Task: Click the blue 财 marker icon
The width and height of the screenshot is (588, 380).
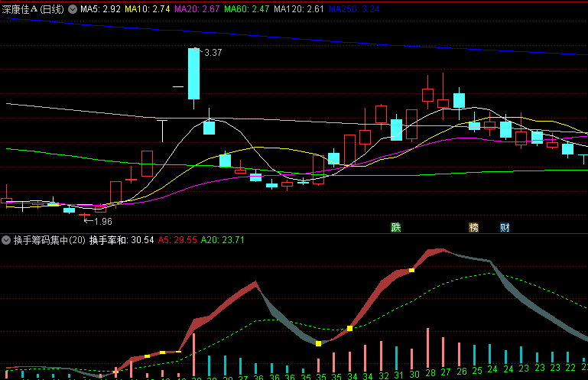Action: tap(505, 227)
